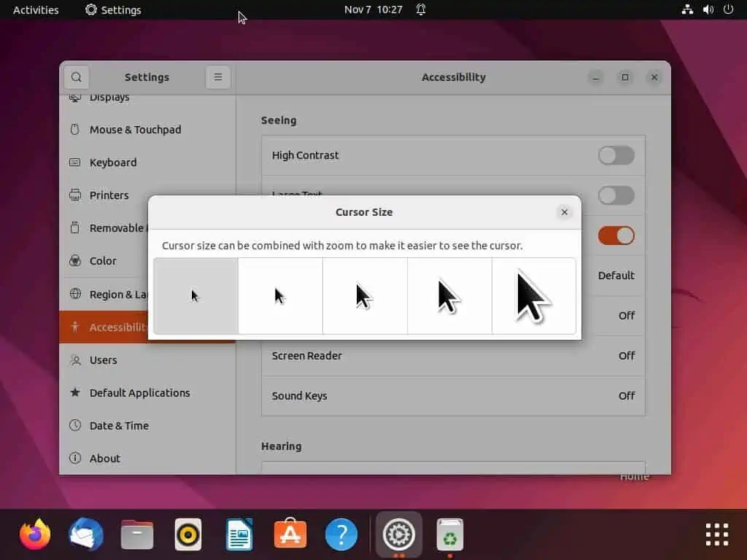Open the Printers settings icon

pyautogui.click(x=74, y=195)
